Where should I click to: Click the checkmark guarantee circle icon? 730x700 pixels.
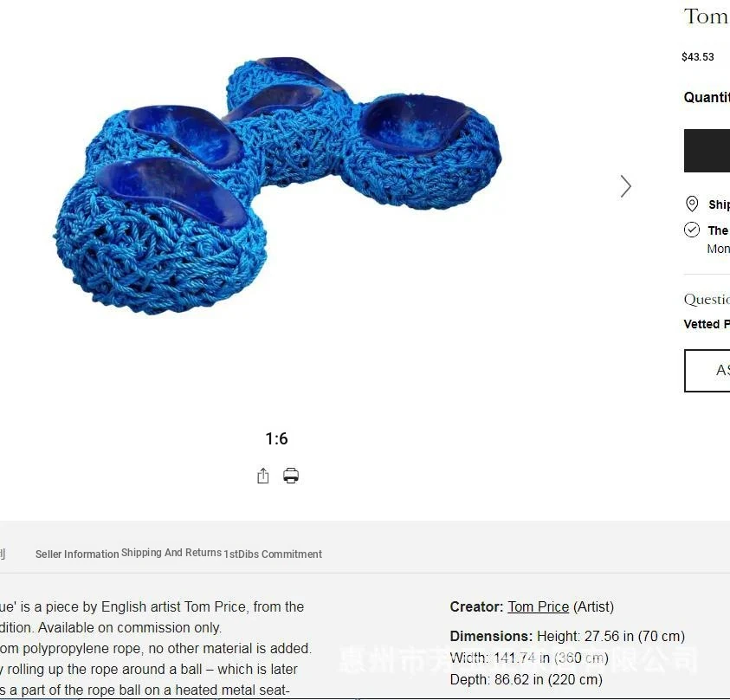pos(692,230)
